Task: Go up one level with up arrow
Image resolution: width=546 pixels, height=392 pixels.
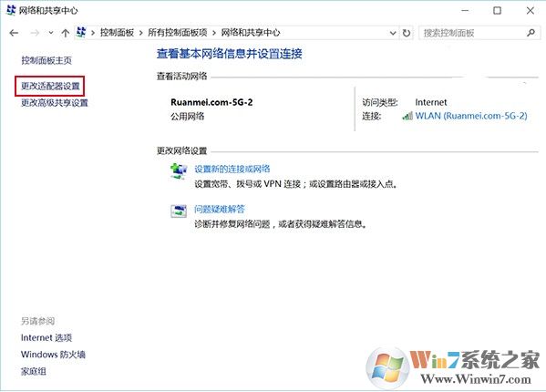Action: coord(65,33)
